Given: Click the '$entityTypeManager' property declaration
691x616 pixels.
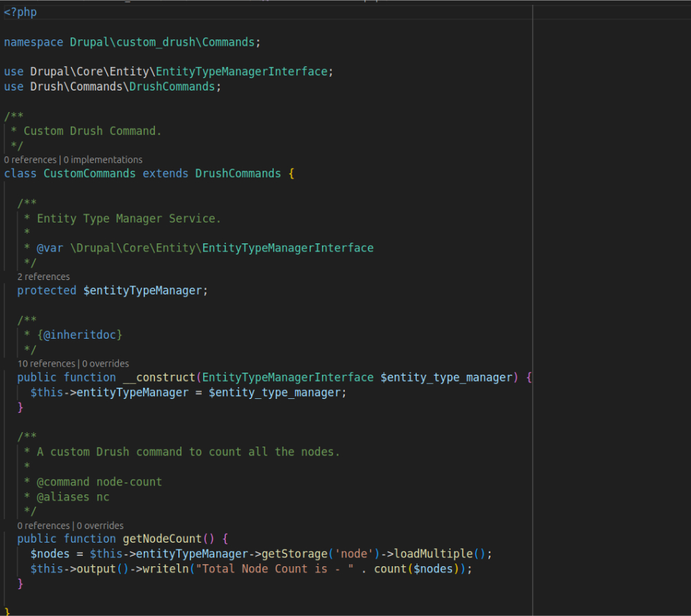Looking at the screenshot, I should (x=142, y=290).
